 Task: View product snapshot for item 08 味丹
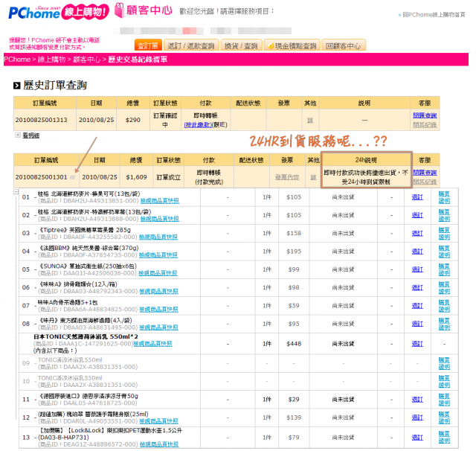[158, 327]
